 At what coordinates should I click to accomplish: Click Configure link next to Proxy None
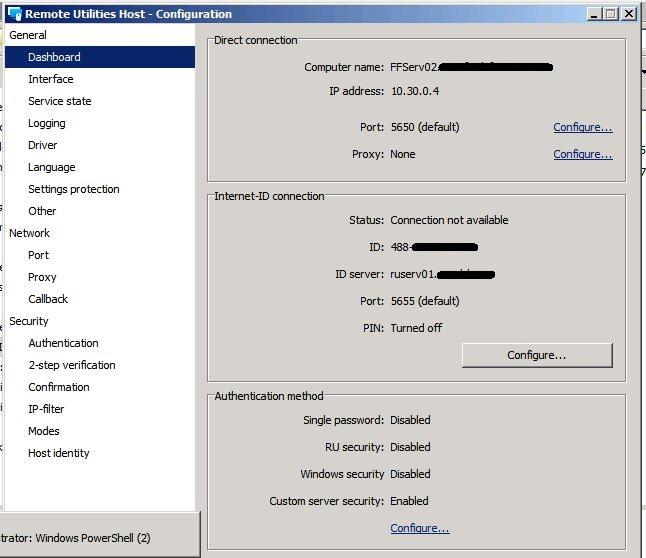click(582, 154)
